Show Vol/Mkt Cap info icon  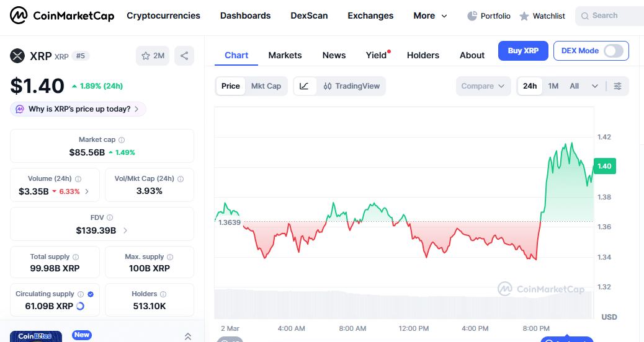(181, 179)
